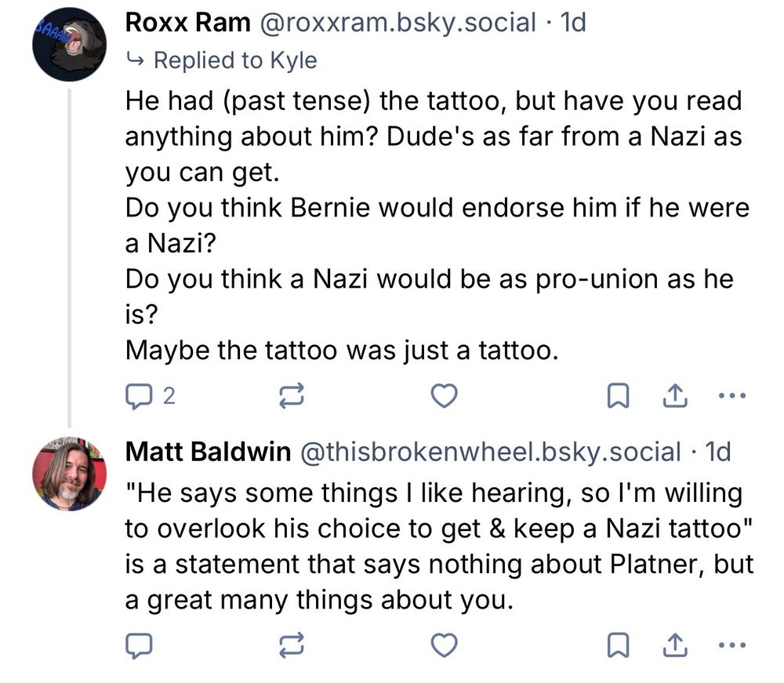
Task: Open Matt Baldwin's profile avatar
Action: (x=69, y=474)
